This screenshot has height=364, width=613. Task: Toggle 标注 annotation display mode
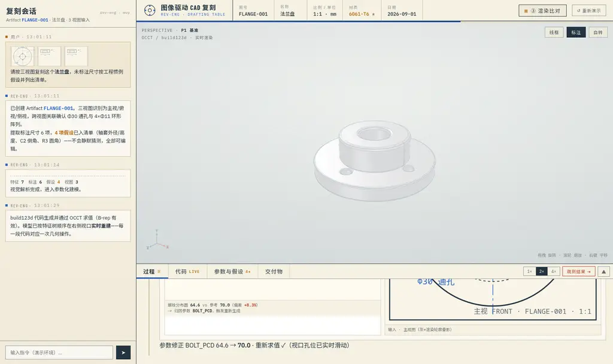point(576,32)
